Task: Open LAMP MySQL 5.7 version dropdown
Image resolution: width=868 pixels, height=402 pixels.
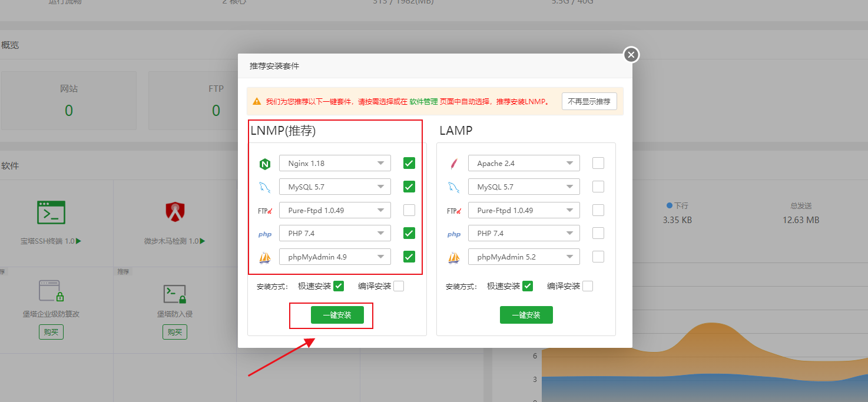Action: click(524, 187)
